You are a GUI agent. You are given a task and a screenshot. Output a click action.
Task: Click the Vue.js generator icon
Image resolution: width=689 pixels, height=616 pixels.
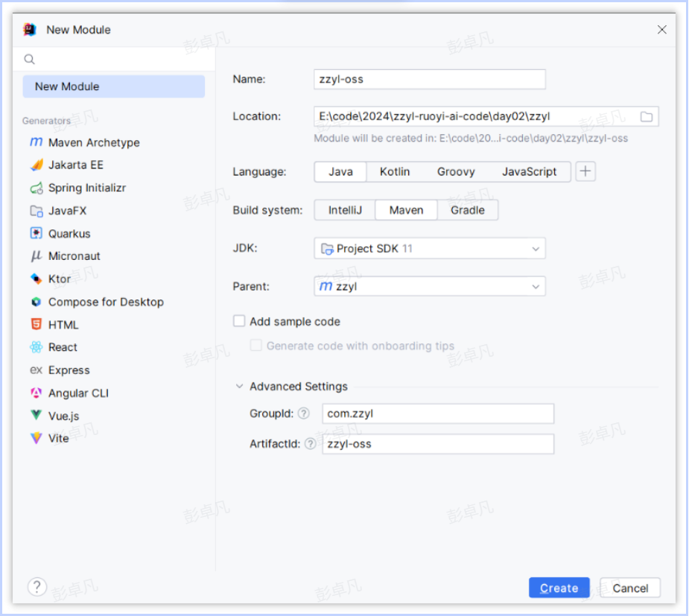click(36, 415)
